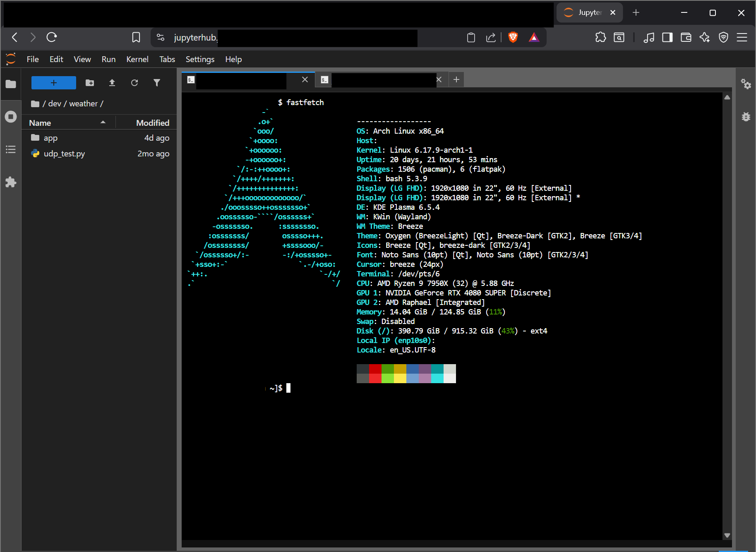The width and height of the screenshot is (756, 552).
Task: Toggle the File Browser folder sidebar
Action: pyautogui.click(x=11, y=84)
